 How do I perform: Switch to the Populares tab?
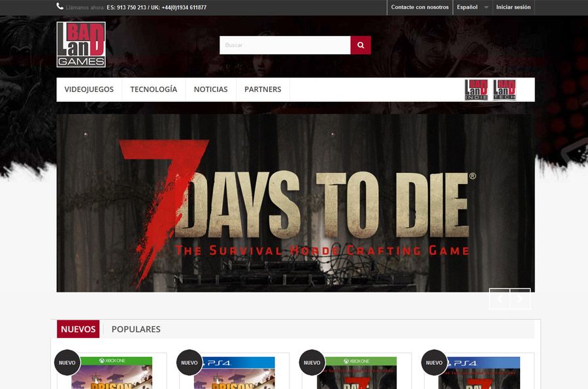(136, 329)
